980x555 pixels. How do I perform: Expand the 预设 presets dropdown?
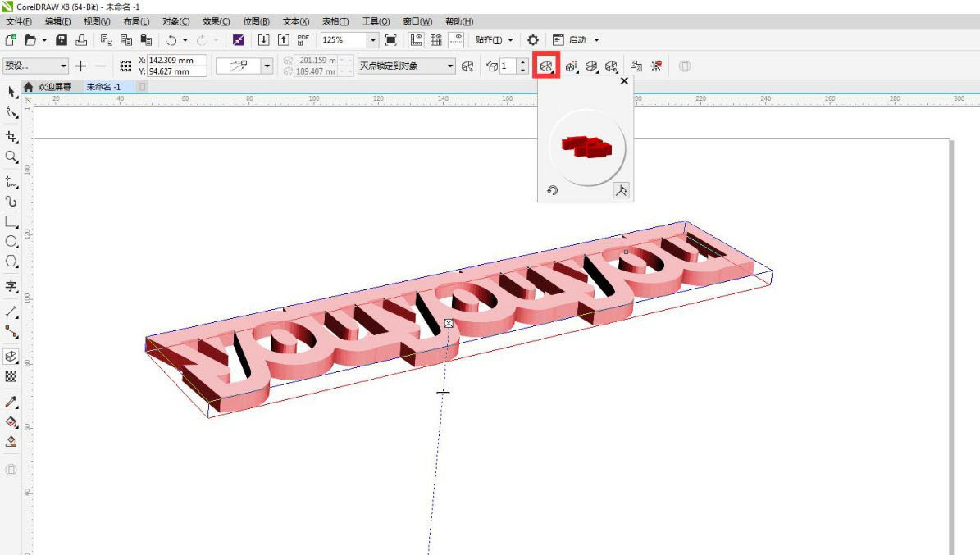click(63, 66)
